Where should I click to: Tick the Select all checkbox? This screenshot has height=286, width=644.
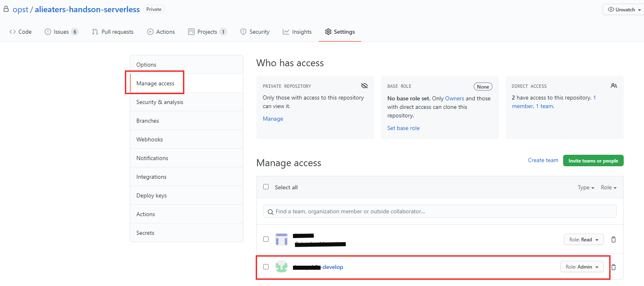click(x=266, y=187)
